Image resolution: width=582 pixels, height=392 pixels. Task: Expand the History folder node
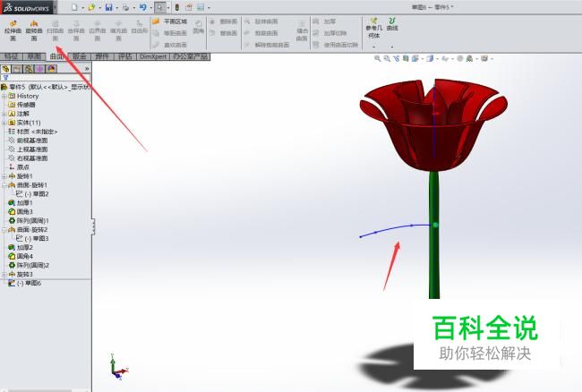(4, 96)
